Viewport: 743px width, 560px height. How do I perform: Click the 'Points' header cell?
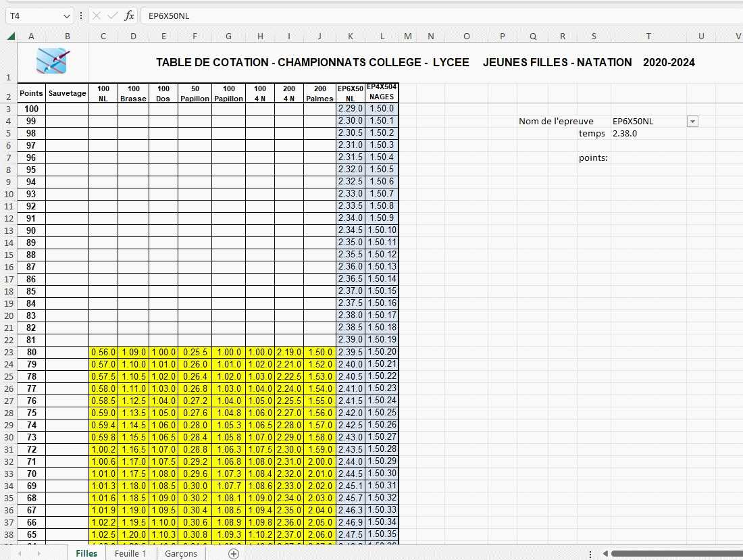31,93
